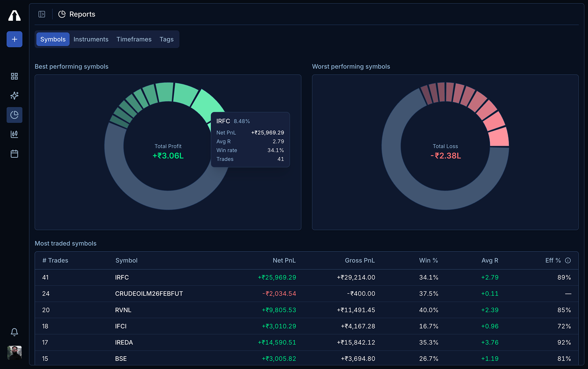Image resolution: width=588 pixels, height=369 pixels.
Task: Select the AI insights sparkle icon
Action: [x=14, y=96]
